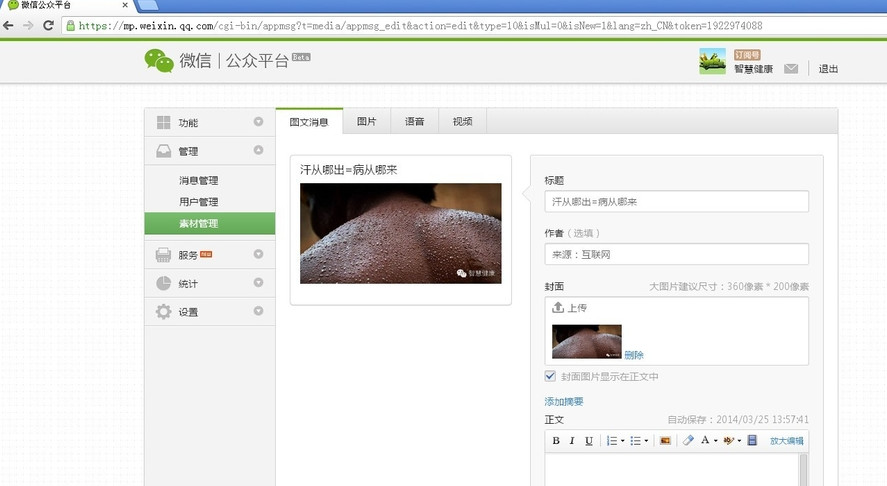The width and height of the screenshot is (887, 486).
Task: Open 用户管理 in the sidebar
Action: coord(199,202)
